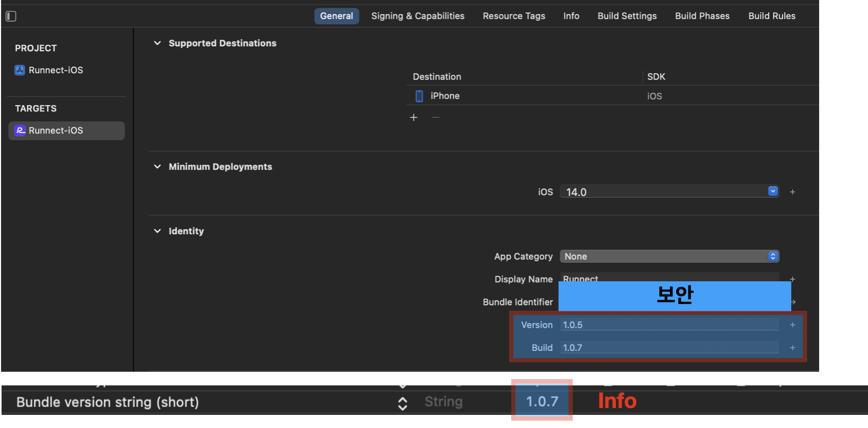Screen dimensions: 868x428
Task: Click the TARGETS section heading
Action: tap(36, 109)
